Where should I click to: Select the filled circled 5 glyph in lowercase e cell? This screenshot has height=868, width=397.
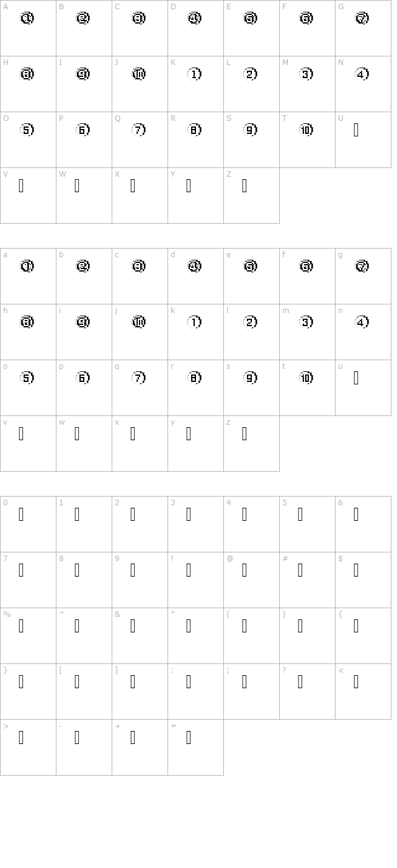251,267
